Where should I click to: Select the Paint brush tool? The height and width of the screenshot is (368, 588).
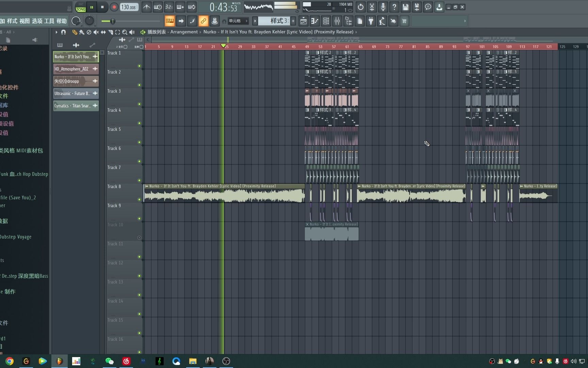tap(82, 32)
